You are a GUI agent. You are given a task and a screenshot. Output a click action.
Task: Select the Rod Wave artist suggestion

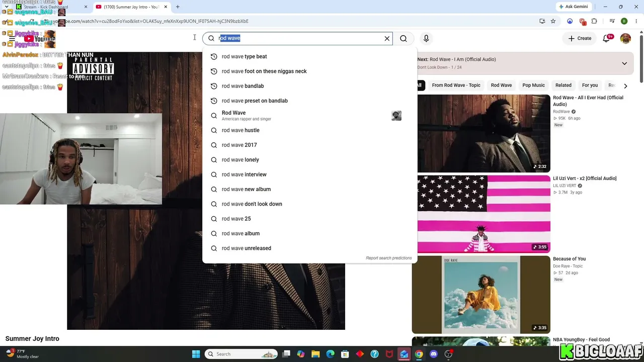[309, 116]
